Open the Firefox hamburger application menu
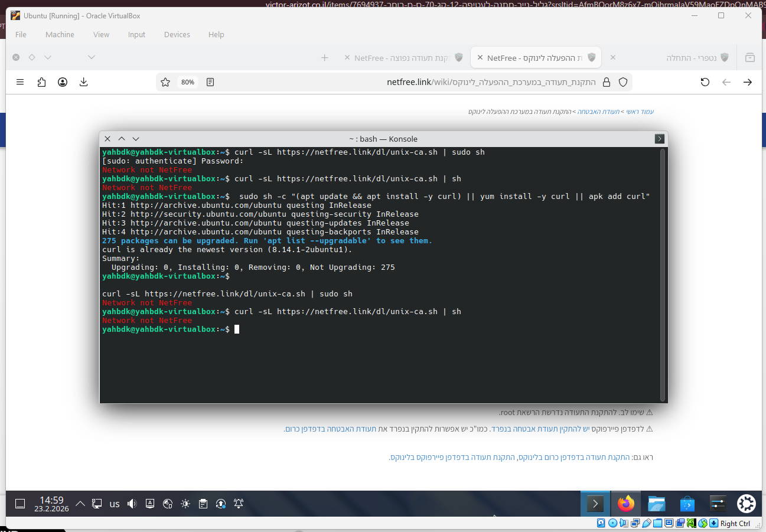766x532 pixels. (20, 82)
